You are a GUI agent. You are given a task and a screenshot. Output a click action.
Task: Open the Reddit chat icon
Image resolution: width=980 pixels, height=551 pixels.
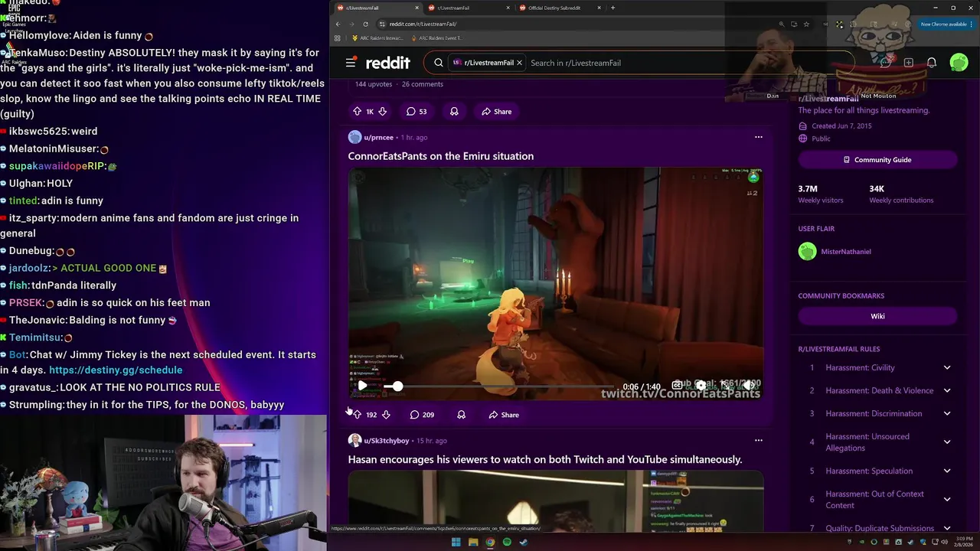(x=885, y=63)
